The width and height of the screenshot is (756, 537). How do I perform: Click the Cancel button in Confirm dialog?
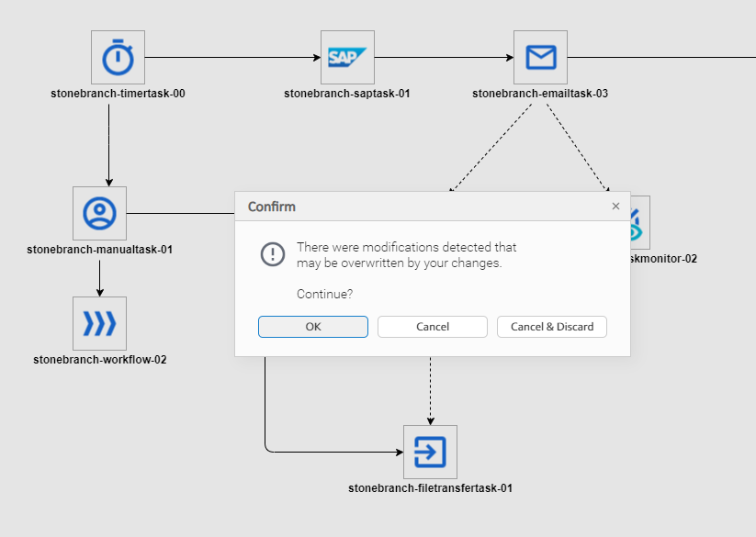coord(432,327)
